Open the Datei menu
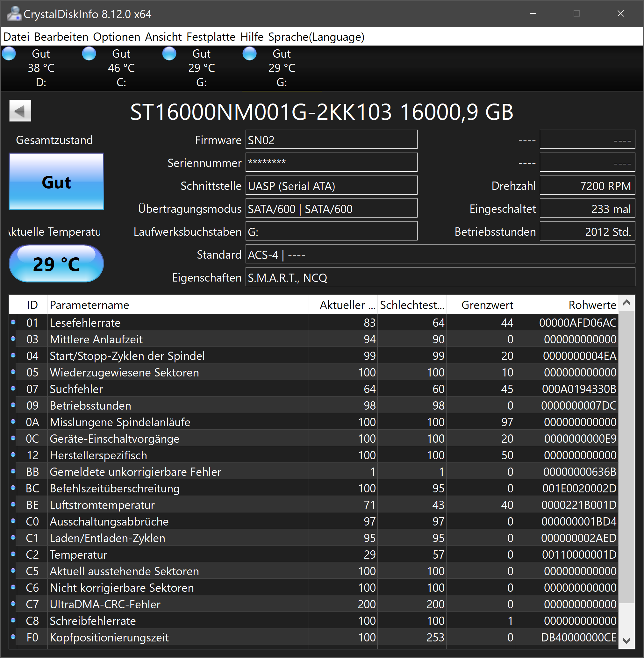This screenshot has height=658, width=644. (x=16, y=37)
